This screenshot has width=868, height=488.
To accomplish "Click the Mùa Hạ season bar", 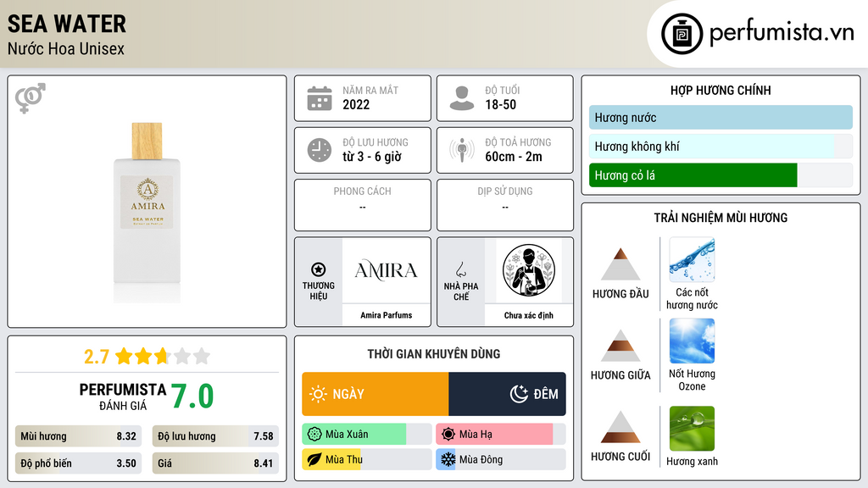I will [500, 435].
